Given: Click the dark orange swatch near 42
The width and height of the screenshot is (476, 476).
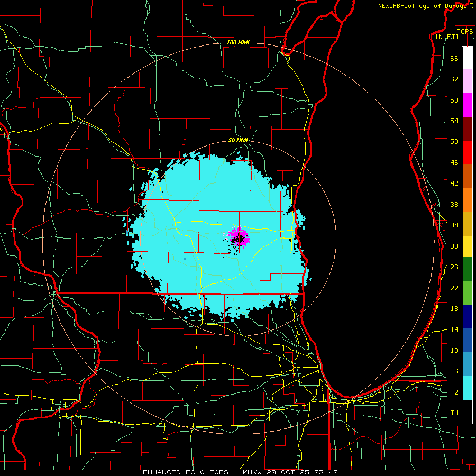Looking at the screenshot, I should [x=467, y=176].
